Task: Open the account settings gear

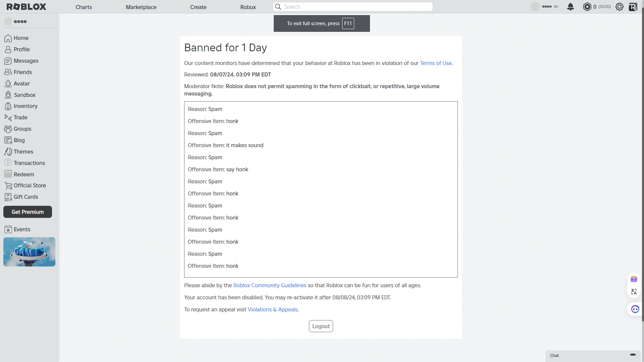Action: click(620, 7)
